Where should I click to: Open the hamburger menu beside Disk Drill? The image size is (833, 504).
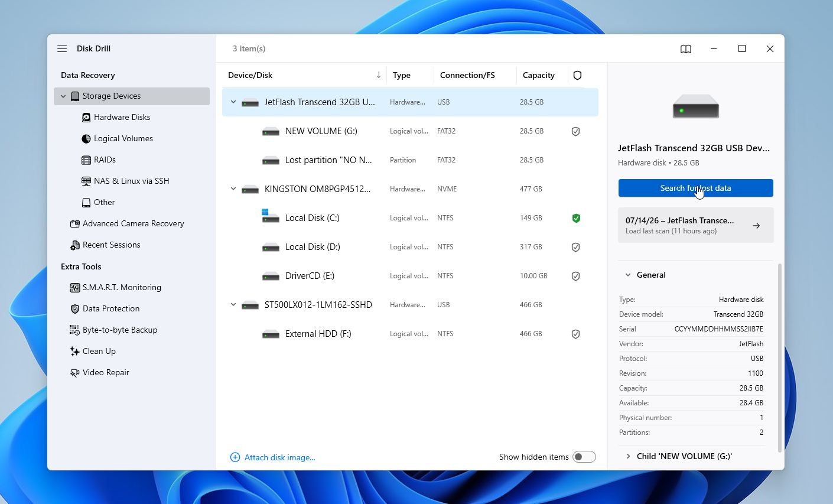tap(62, 48)
